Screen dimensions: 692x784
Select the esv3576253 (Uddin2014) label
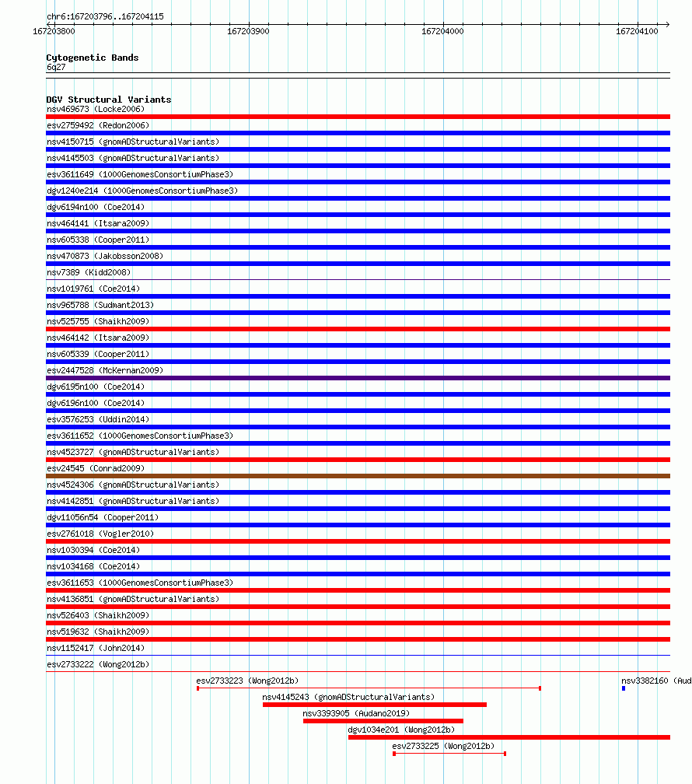pos(98,419)
